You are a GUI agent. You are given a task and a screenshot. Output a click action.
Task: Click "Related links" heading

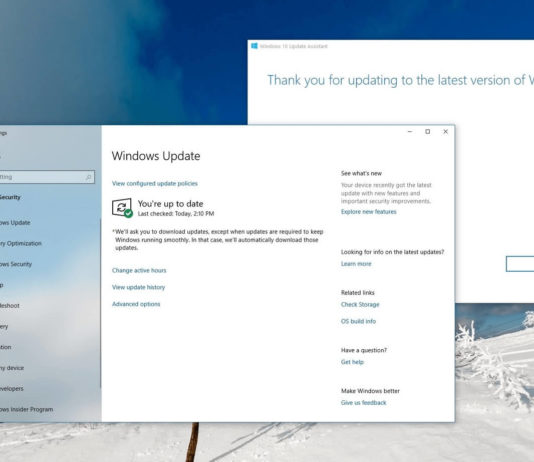point(358,293)
